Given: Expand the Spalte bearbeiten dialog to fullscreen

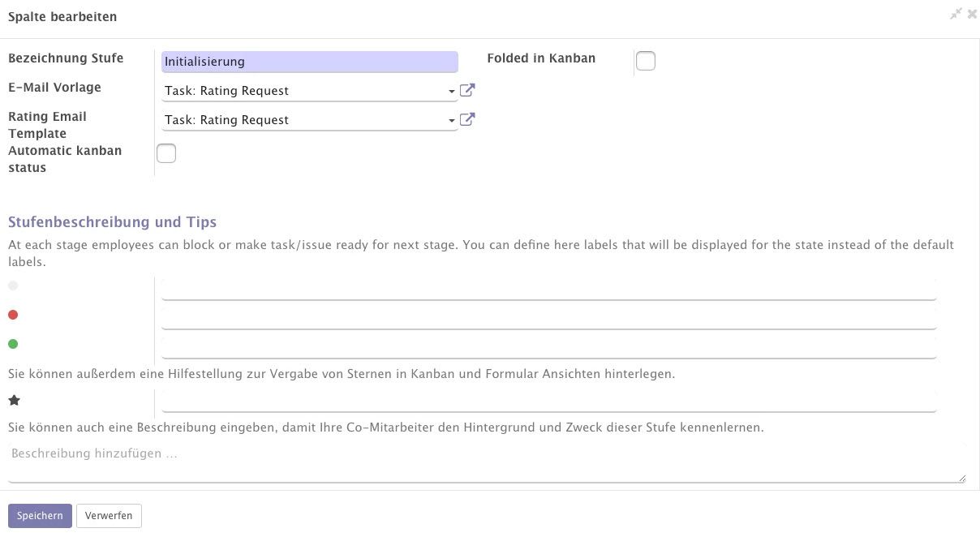Looking at the screenshot, I should 956,14.
